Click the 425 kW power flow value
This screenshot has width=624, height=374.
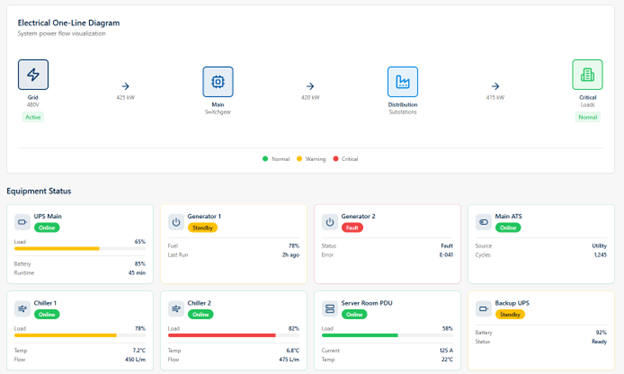(125, 97)
